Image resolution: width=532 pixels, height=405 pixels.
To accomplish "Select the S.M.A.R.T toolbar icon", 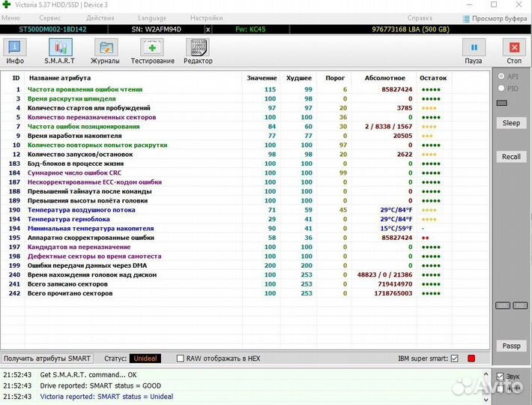I will [x=60, y=50].
